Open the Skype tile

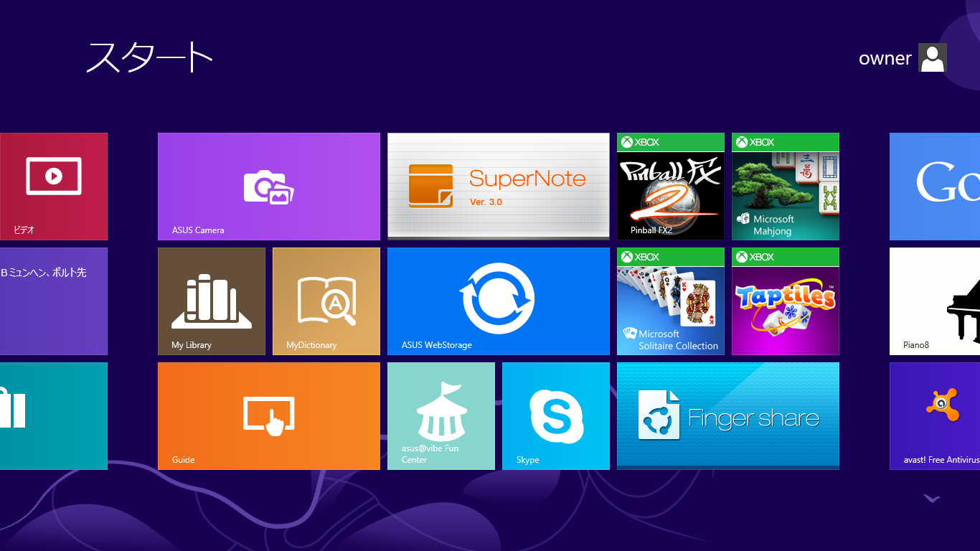[556, 416]
